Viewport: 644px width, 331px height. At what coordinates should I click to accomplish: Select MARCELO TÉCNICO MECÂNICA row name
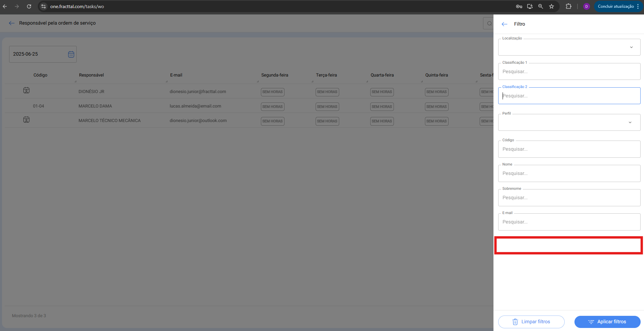(110, 121)
